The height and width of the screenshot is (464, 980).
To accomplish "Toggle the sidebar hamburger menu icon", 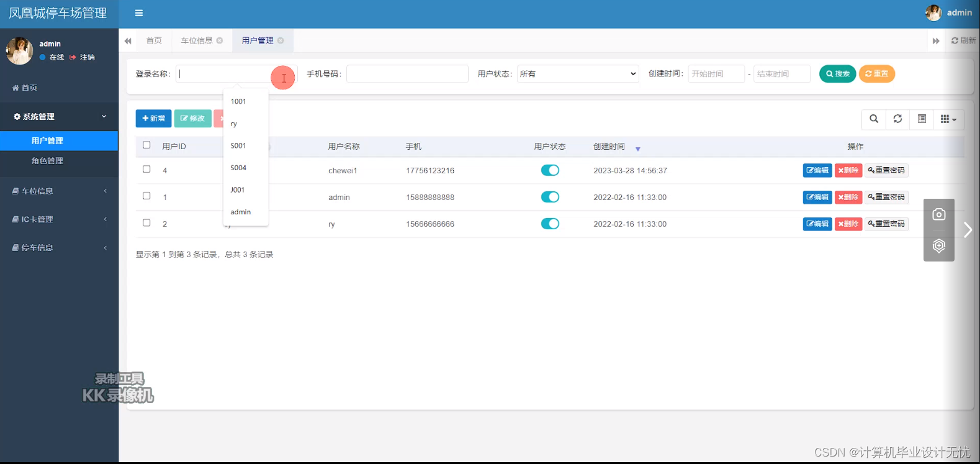I will point(139,13).
